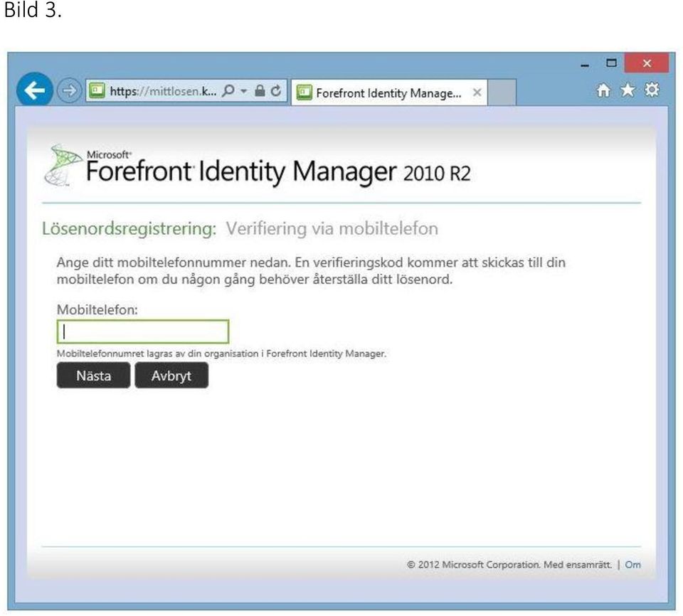The width and height of the screenshot is (683, 616).
Task: Click the Forefront Identity Manager logo
Action: (257, 167)
